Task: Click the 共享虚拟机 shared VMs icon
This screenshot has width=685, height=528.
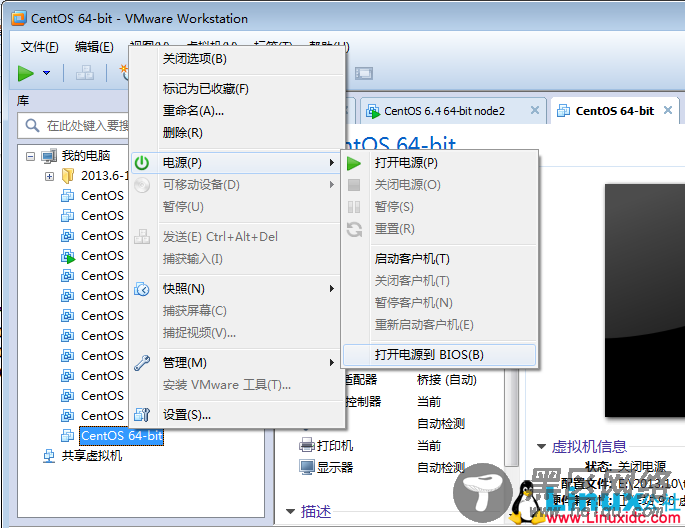Action: [49, 456]
